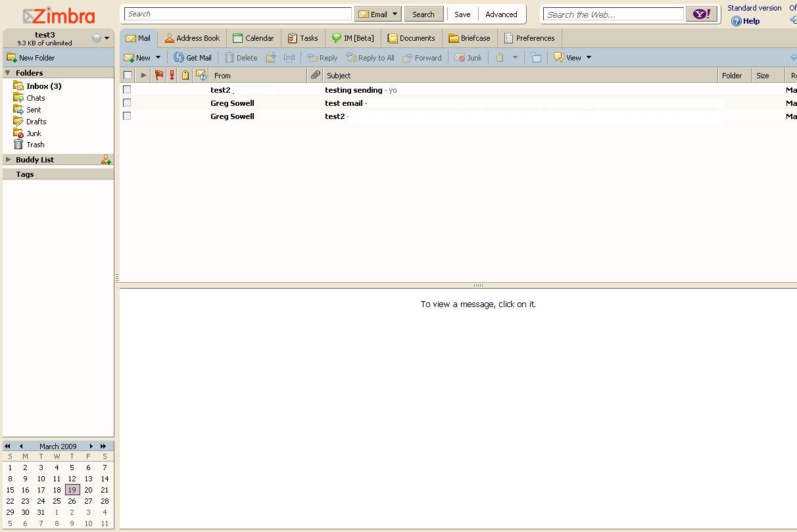Click the Standard version link
797x532 pixels.
click(x=754, y=8)
